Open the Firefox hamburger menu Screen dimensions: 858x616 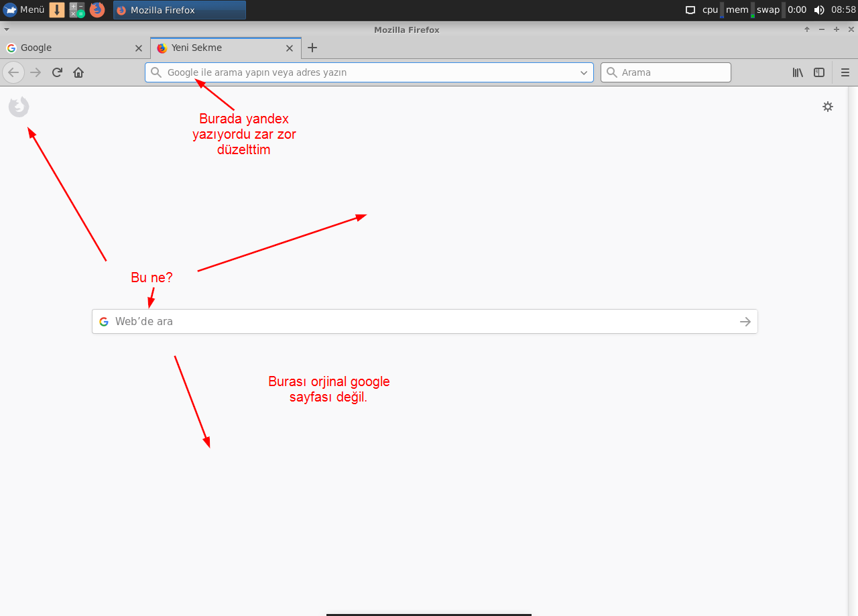[845, 72]
